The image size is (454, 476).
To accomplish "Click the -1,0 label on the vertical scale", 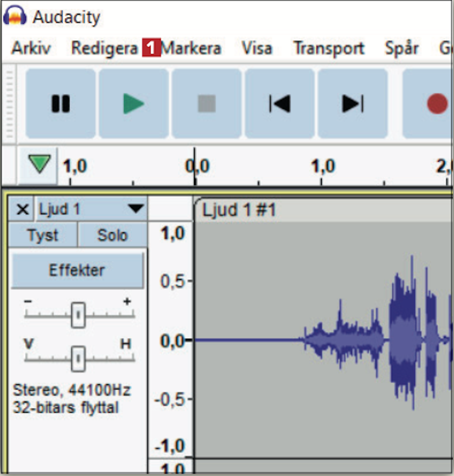I will pyautogui.click(x=170, y=446).
